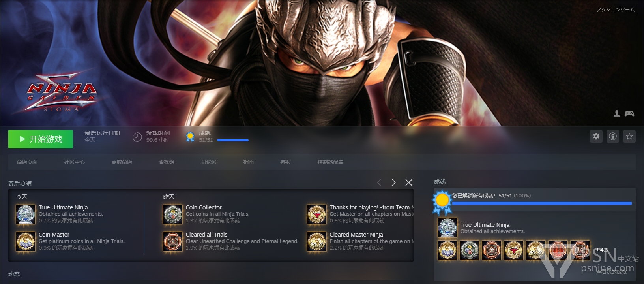Click the 今天 group label in summary
This screenshot has height=284, width=644.
(x=22, y=197)
